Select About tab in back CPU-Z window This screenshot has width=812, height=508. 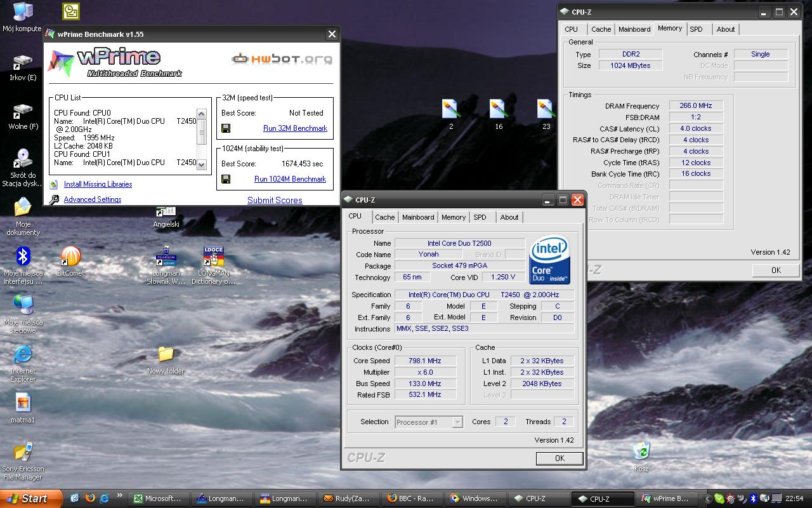click(x=726, y=29)
